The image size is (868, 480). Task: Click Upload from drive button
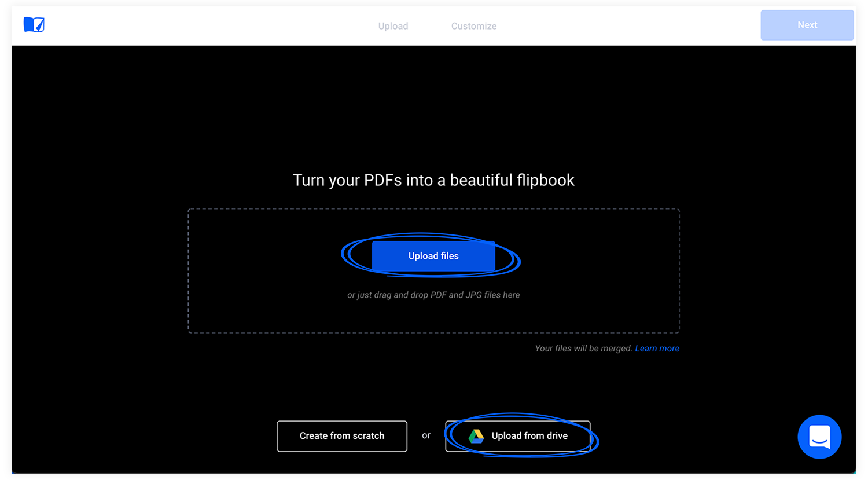coord(518,436)
